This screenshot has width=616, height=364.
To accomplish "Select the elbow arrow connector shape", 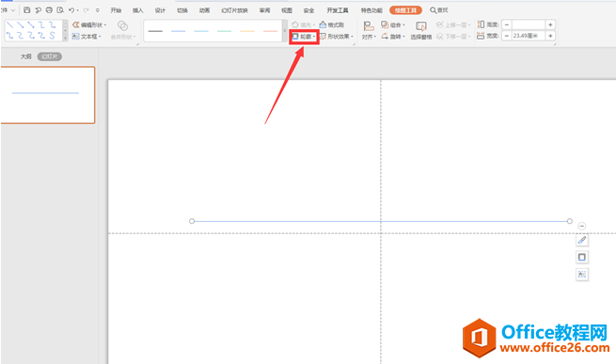I will point(53,25).
